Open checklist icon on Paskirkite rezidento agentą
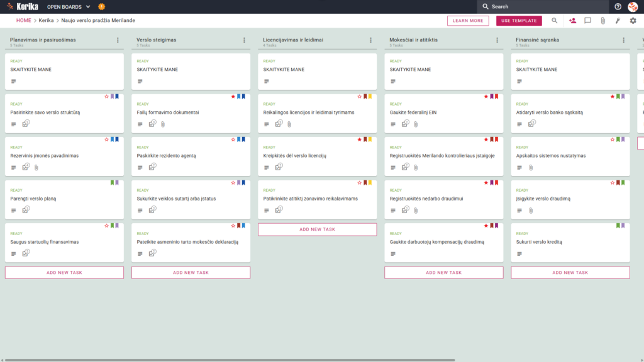Image resolution: width=644 pixels, height=362 pixels. (x=152, y=167)
